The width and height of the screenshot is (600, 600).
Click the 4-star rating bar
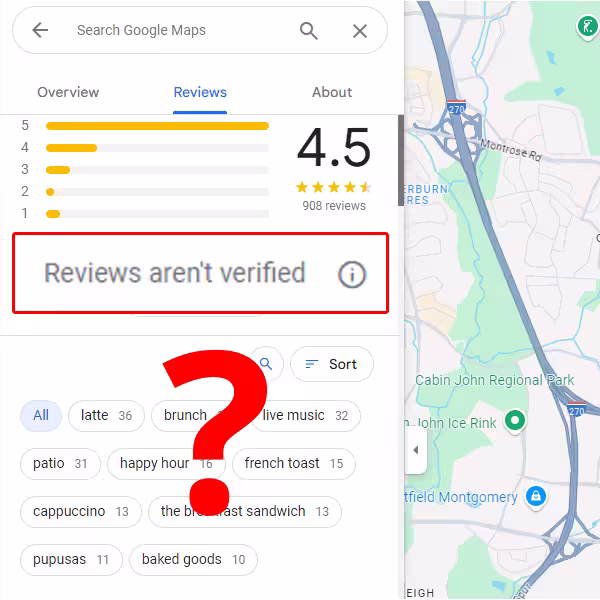point(157,148)
